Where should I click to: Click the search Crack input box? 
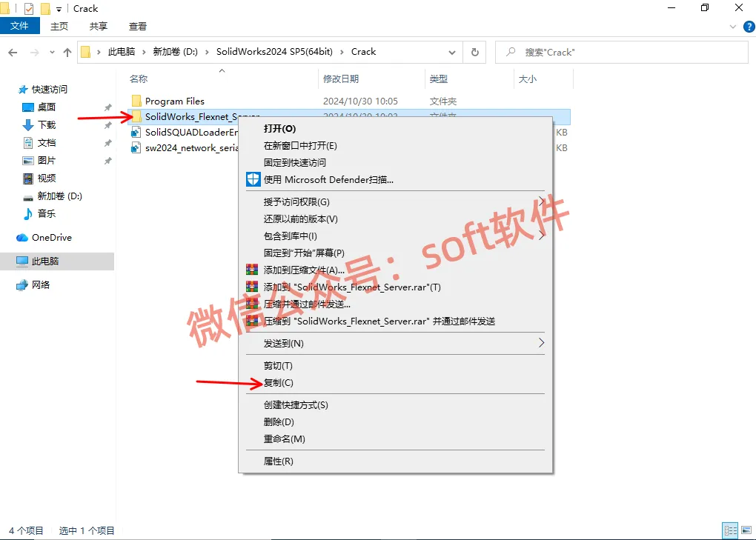tap(622, 52)
